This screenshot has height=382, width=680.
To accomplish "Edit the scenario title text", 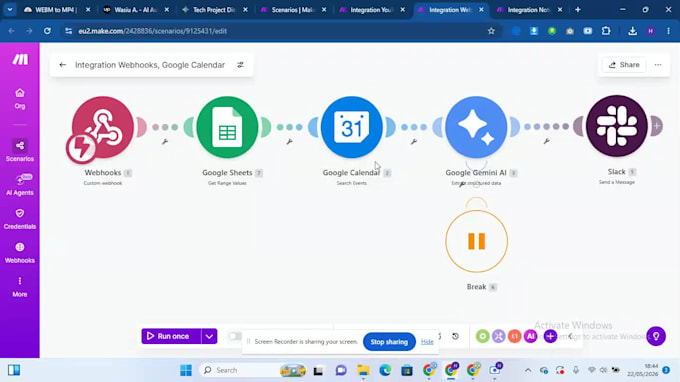I will [150, 65].
